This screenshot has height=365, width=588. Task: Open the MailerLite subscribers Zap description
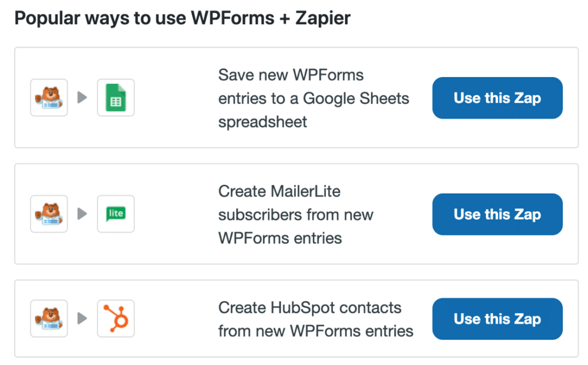pyautogui.click(x=296, y=214)
